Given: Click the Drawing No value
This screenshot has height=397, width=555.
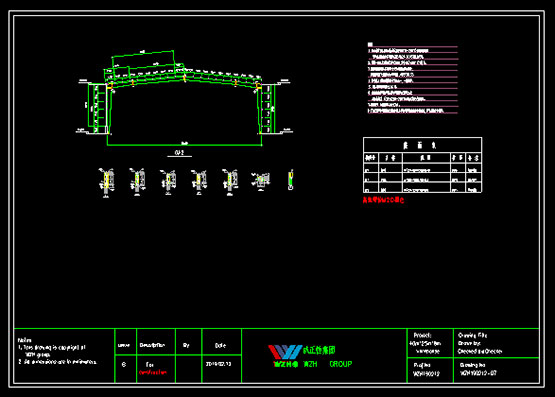Looking at the screenshot, I should [x=478, y=373].
